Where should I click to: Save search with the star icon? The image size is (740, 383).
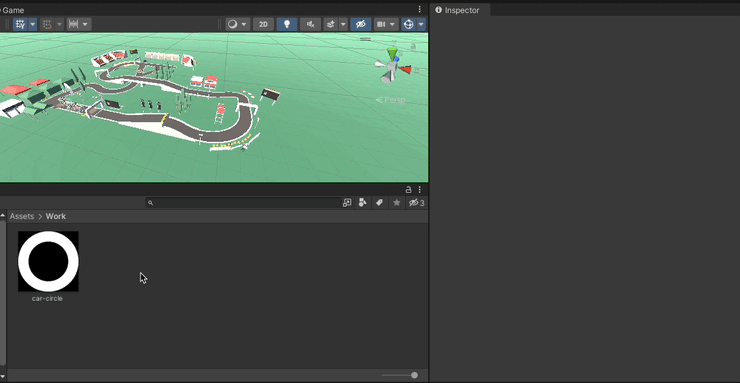pos(396,203)
